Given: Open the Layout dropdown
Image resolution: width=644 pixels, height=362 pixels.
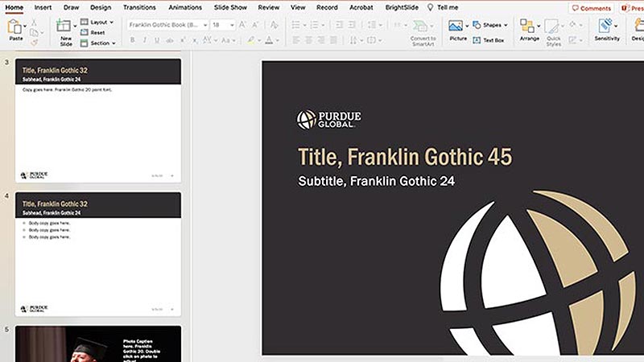Looking at the screenshot, I should 97,22.
